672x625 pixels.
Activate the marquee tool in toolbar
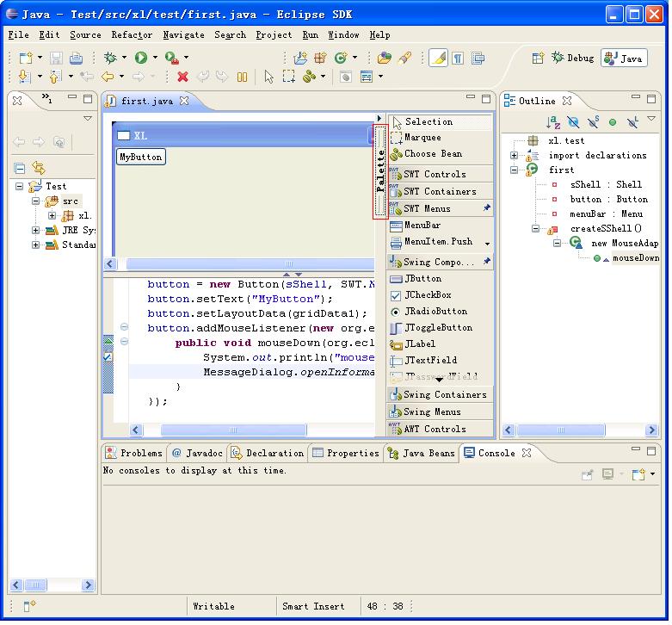pos(289,77)
